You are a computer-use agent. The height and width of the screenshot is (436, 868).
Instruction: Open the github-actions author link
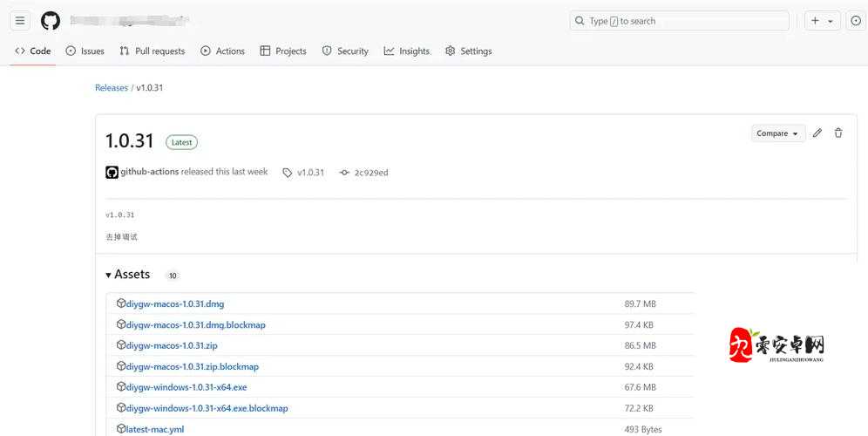point(150,172)
